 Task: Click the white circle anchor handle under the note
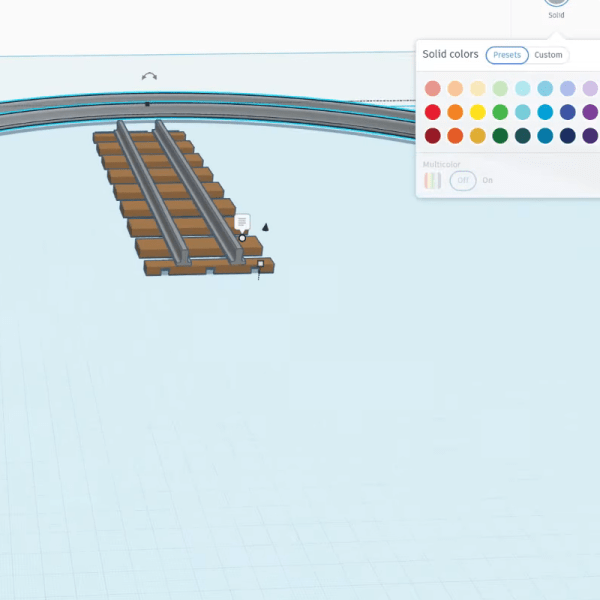[x=242, y=238]
